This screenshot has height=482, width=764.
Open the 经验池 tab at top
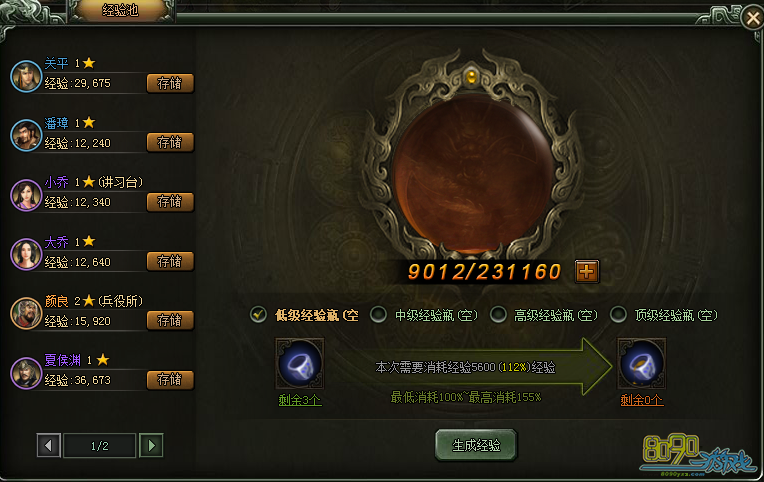(120, 10)
